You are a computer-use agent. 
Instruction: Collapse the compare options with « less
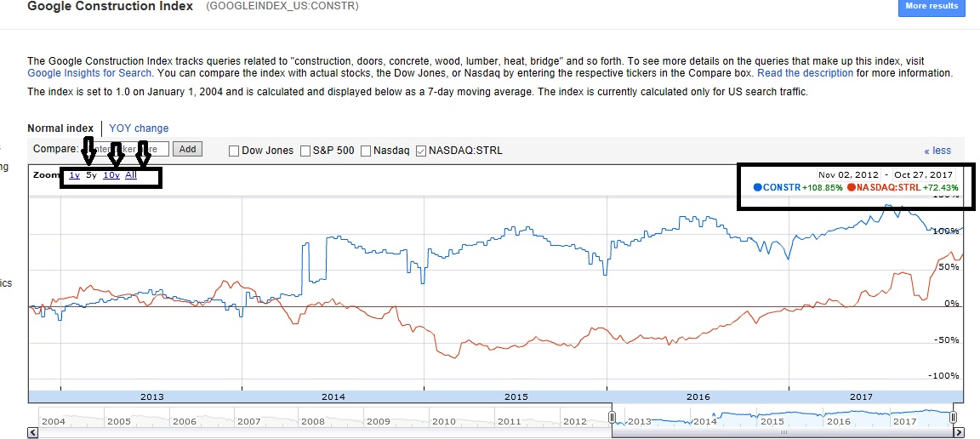[x=937, y=151]
